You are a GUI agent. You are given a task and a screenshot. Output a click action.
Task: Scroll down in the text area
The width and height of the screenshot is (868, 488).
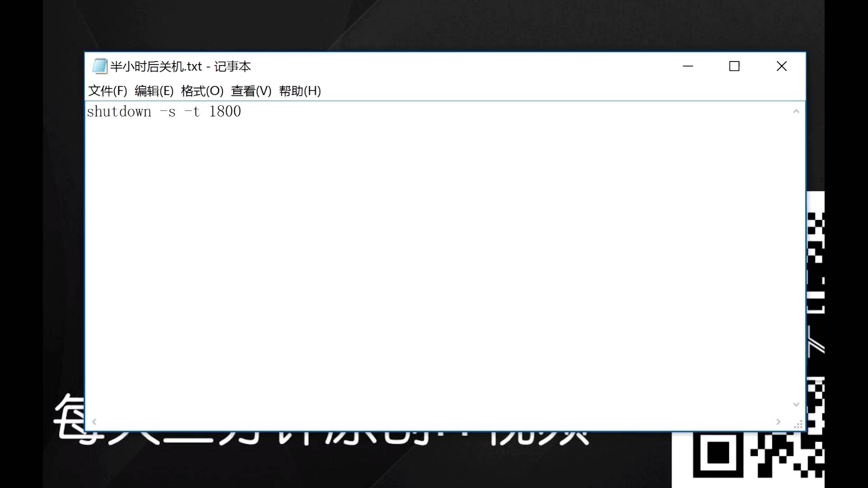point(796,404)
